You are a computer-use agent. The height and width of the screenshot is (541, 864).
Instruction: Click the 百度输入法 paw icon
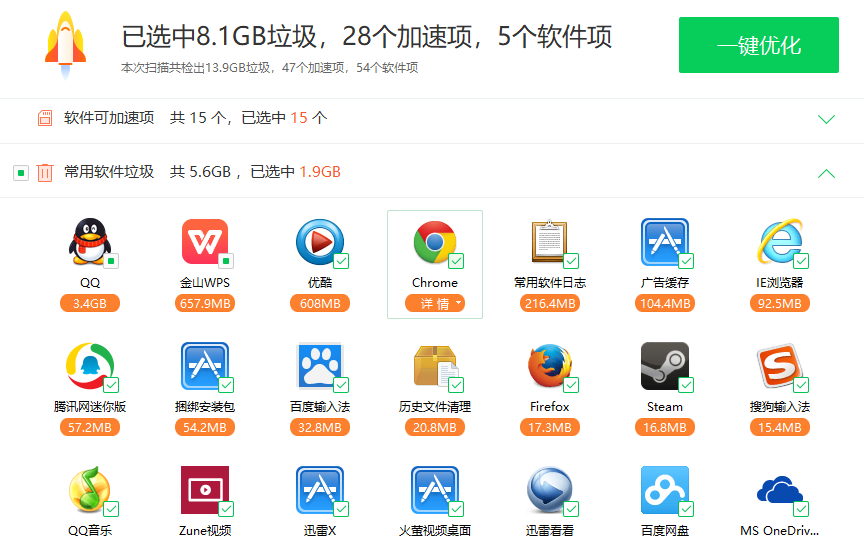[x=320, y=365]
